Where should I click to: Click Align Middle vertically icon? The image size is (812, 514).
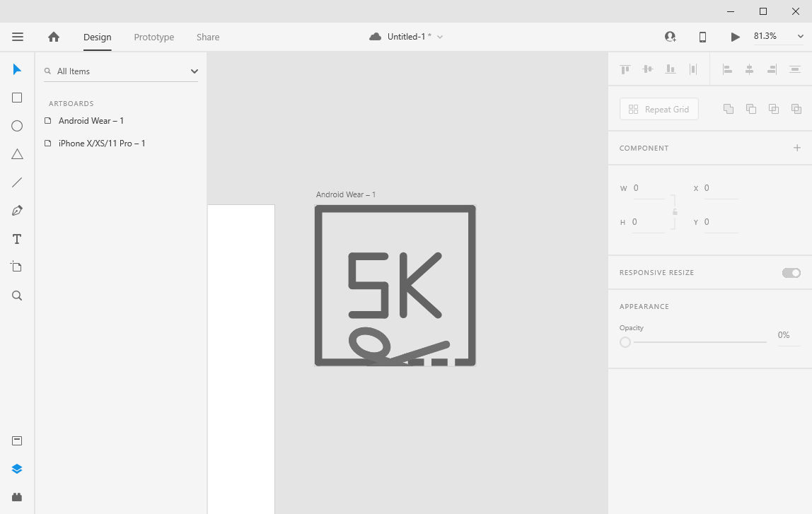tap(648, 69)
